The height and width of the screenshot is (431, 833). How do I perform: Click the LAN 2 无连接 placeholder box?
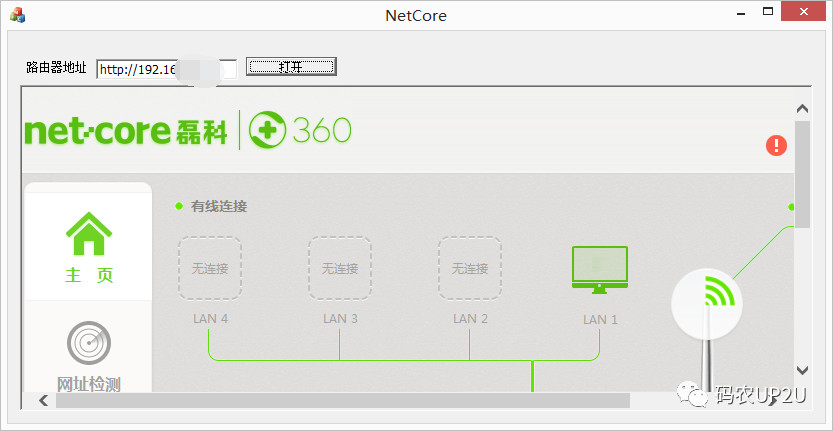coord(470,268)
